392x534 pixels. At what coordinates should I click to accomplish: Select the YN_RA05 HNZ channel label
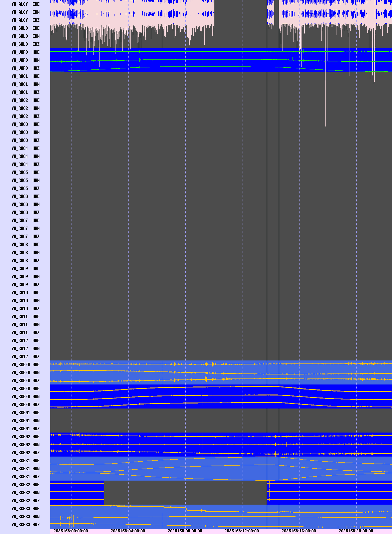click(25, 188)
